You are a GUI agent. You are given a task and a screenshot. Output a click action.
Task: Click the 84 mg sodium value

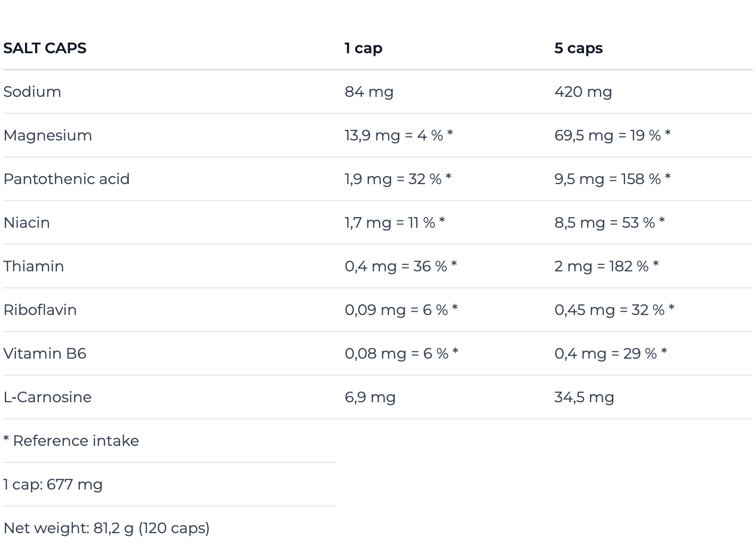(x=369, y=92)
